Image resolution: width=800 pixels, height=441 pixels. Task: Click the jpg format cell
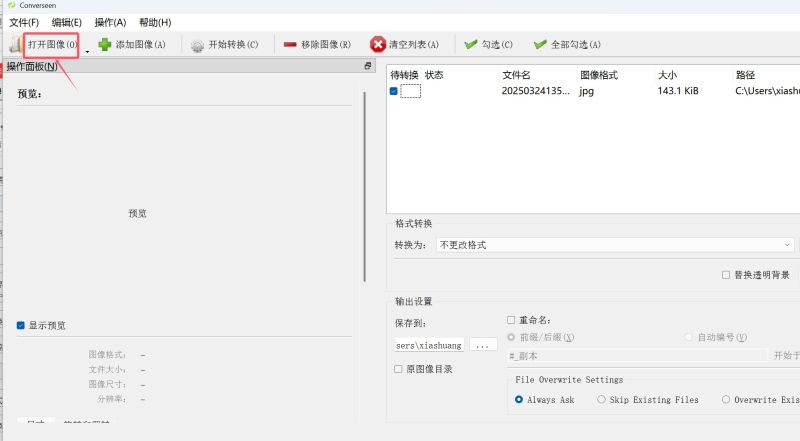click(x=586, y=91)
